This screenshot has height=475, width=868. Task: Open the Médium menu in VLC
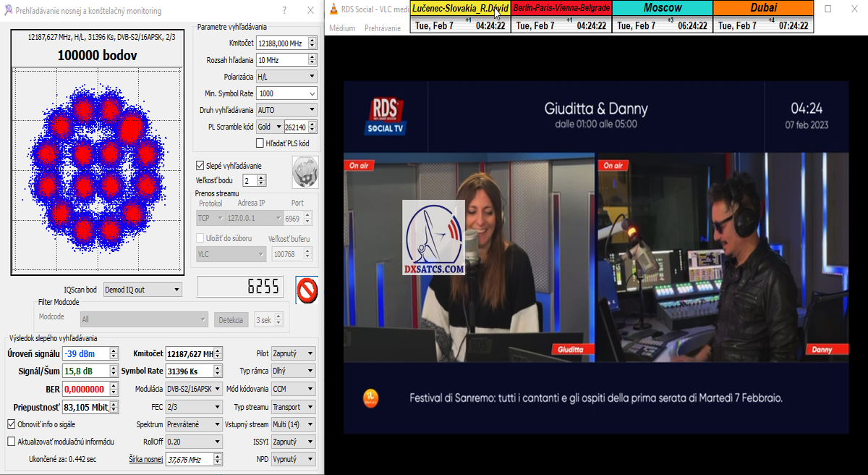[x=342, y=28]
